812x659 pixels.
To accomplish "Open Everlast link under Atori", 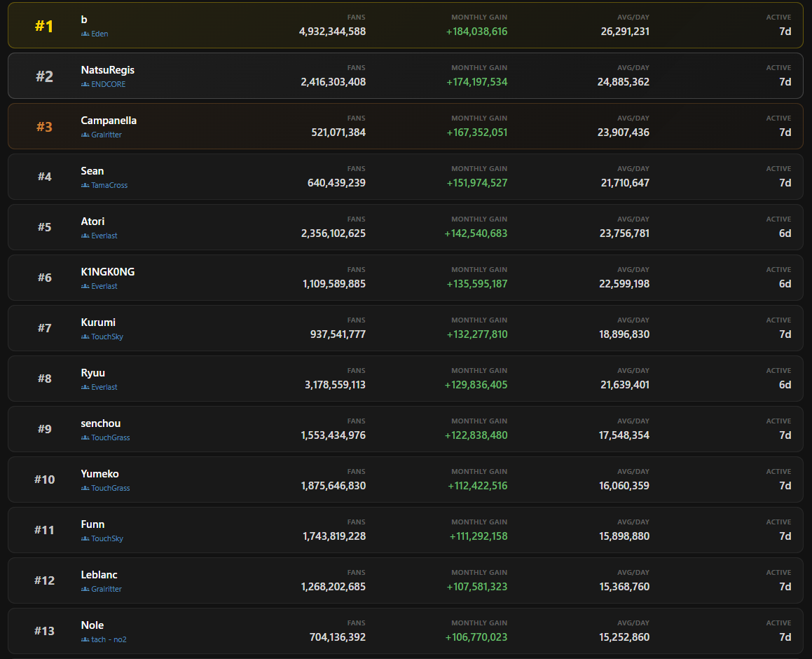I will click(104, 236).
